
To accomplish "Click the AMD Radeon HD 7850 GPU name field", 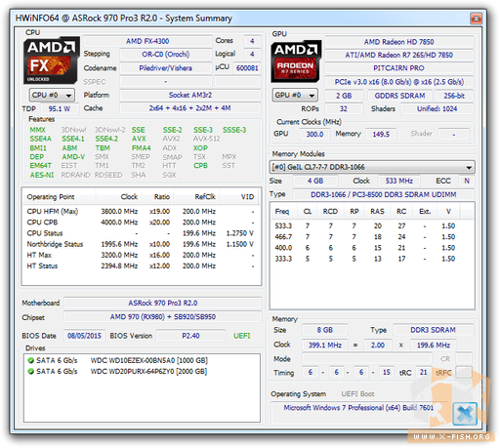I will pyautogui.click(x=399, y=42).
